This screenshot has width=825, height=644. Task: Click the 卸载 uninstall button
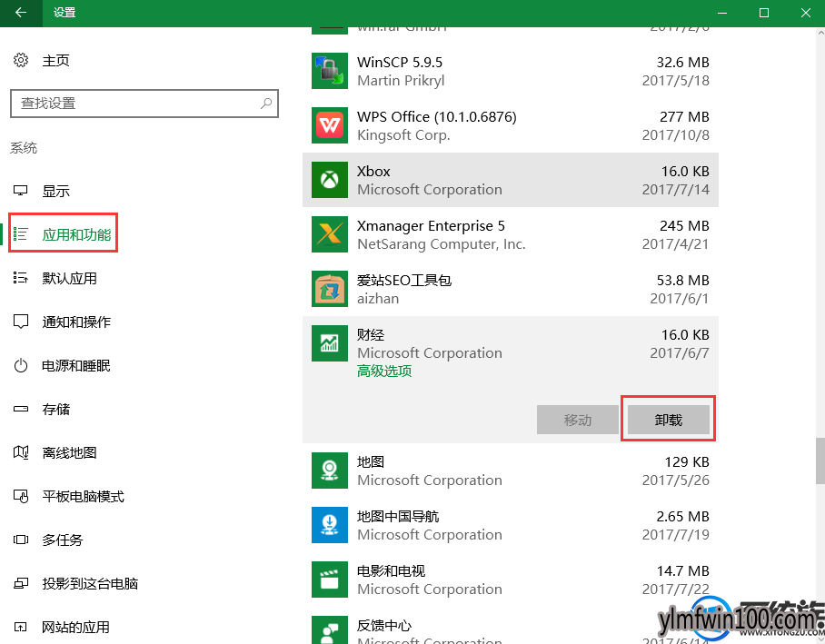pos(668,420)
